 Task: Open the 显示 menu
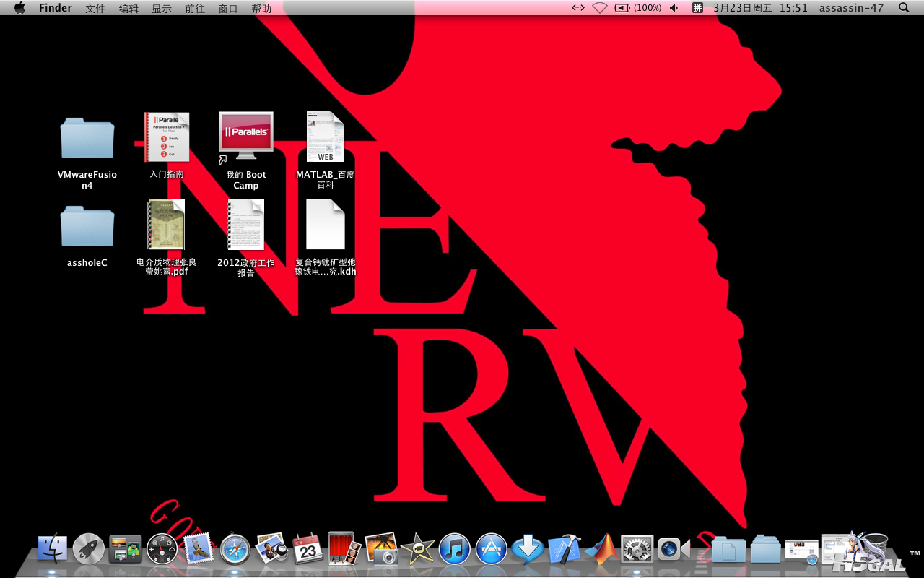pyautogui.click(x=162, y=8)
